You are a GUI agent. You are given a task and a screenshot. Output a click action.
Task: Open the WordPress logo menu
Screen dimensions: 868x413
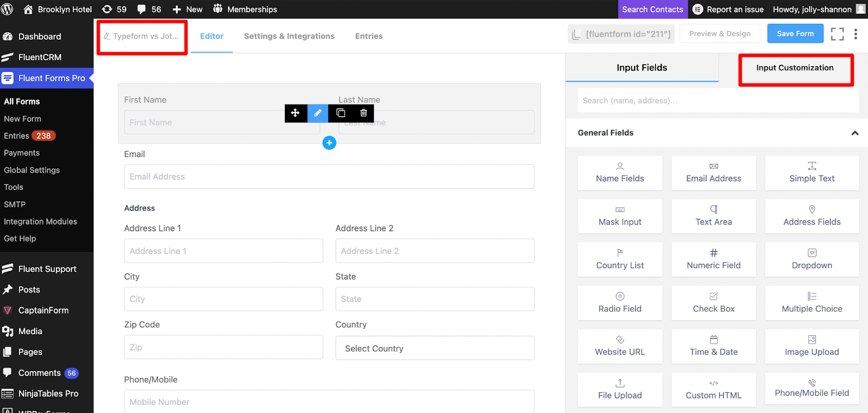click(8, 9)
